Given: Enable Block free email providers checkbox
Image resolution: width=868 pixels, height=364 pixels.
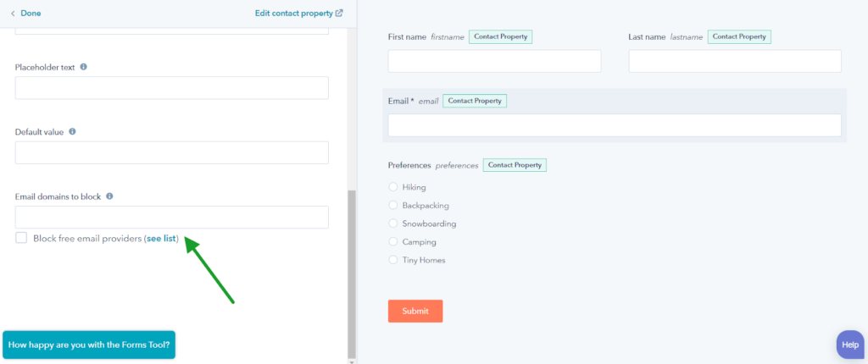Looking at the screenshot, I should tap(21, 238).
